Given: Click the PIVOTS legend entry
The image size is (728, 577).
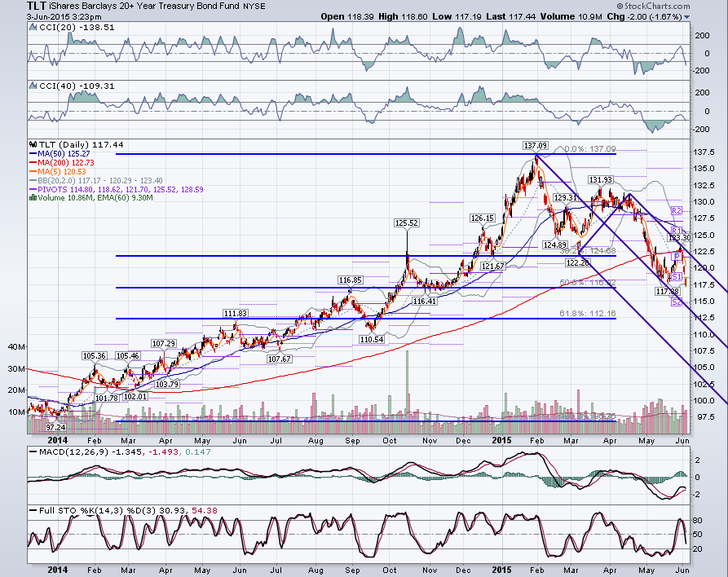Looking at the screenshot, I should click(x=116, y=189).
